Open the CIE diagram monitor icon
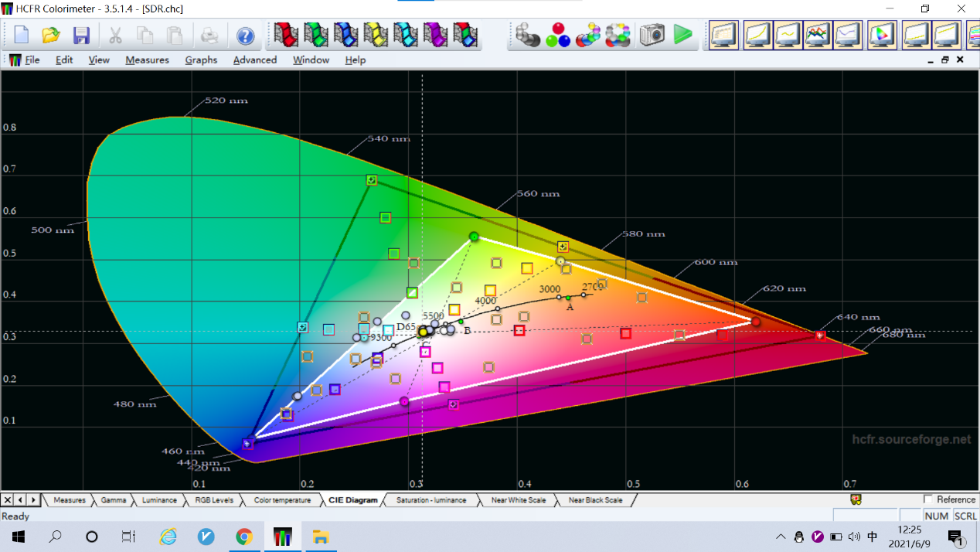The image size is (980, 552). [882, 35]
